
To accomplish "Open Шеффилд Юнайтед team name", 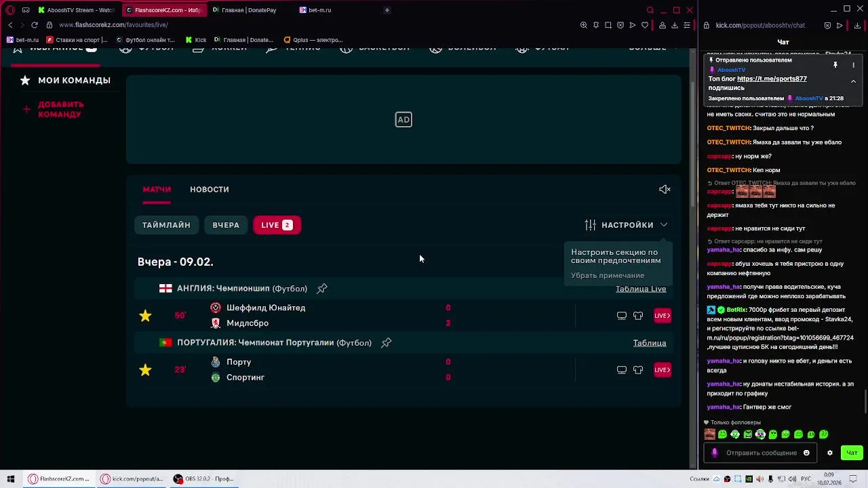I will coord(266,308).
